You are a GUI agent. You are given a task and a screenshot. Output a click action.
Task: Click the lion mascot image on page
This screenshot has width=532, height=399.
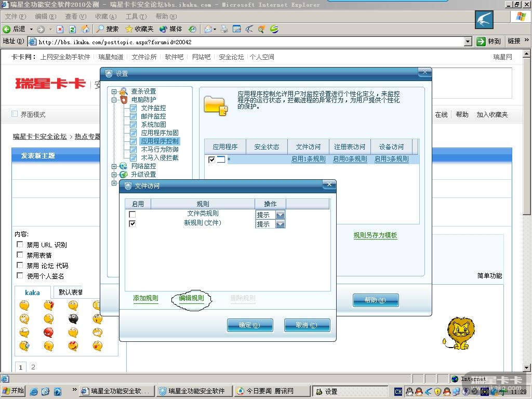click(459, 334)
